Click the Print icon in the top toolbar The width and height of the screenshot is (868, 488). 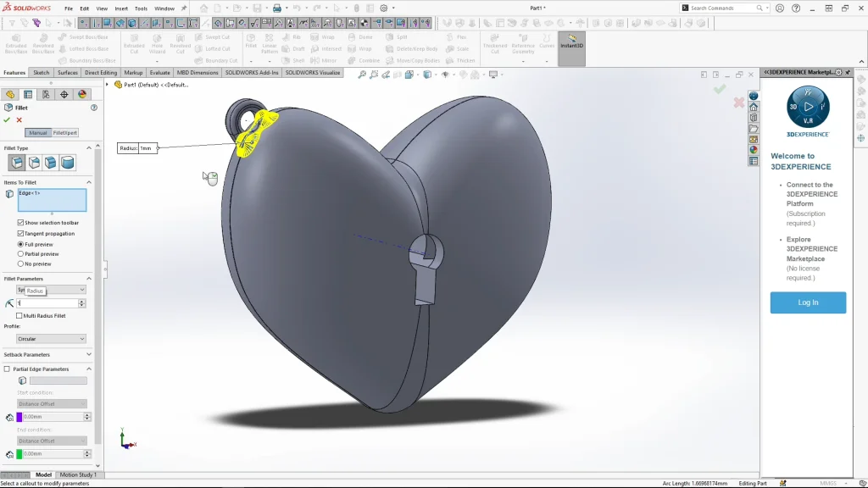click(278, 8)
